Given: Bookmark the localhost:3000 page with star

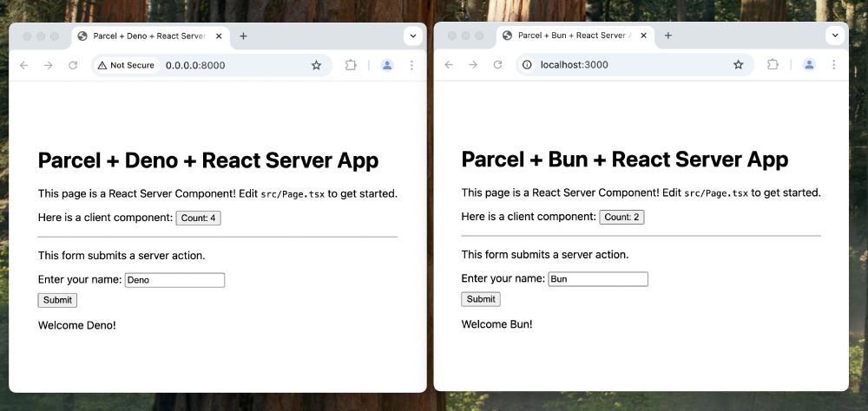Looking at the screenshot, I should pos(739,65).
